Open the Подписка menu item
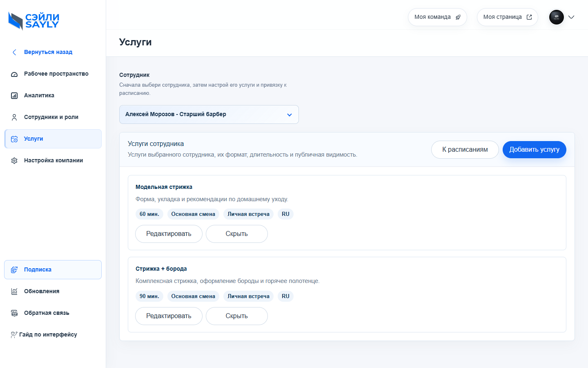The height and width of the screenshot is (368, 588). pos(53,270)
